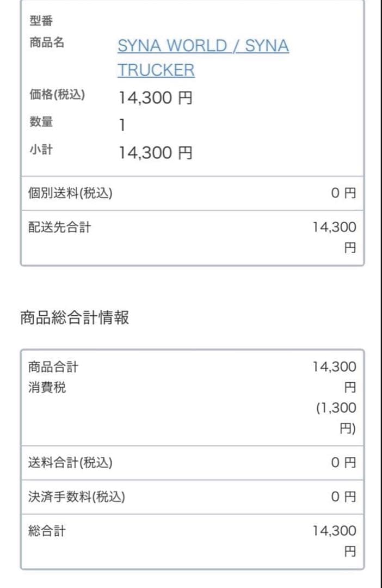
Task: Click the 総合計 label
Action: pos(47,530)
